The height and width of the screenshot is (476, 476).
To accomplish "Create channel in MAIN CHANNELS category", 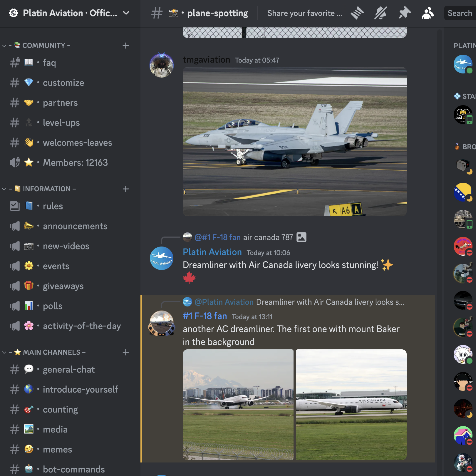I will [126, 352].
